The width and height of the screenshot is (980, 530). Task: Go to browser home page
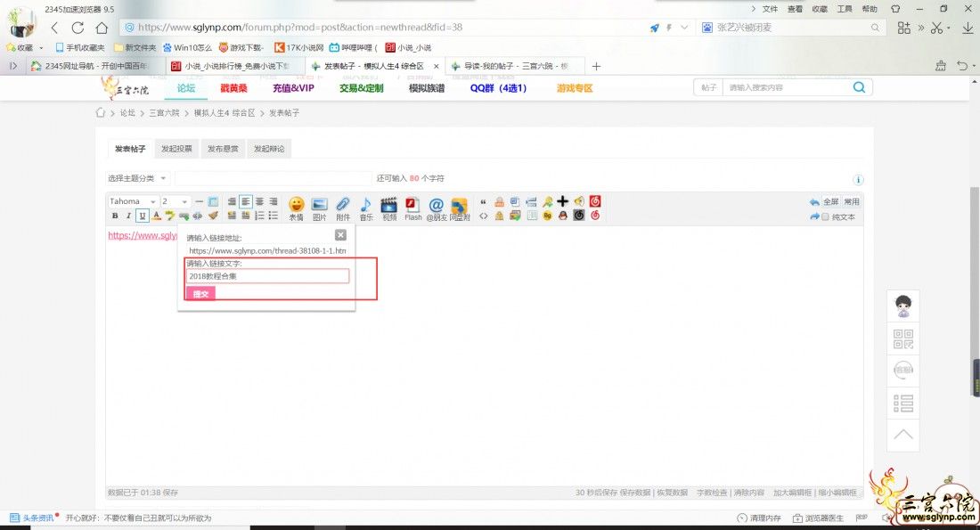(102, 28)
